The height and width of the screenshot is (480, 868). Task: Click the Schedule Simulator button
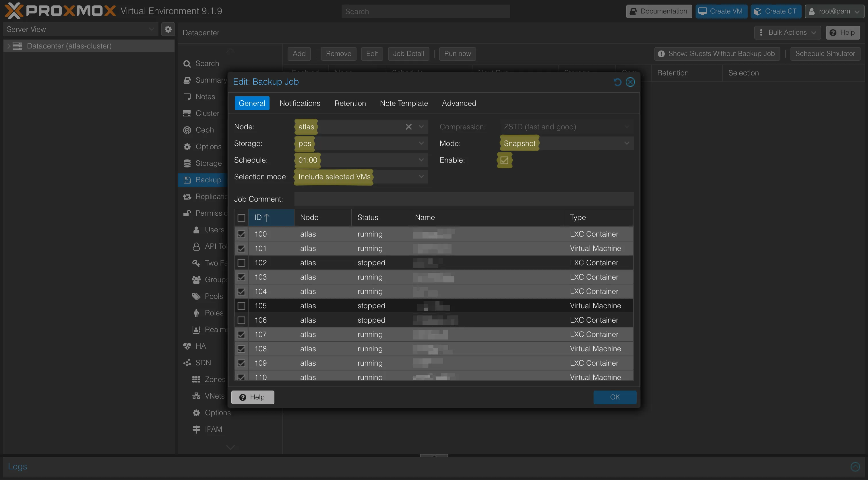pos(825,54)
